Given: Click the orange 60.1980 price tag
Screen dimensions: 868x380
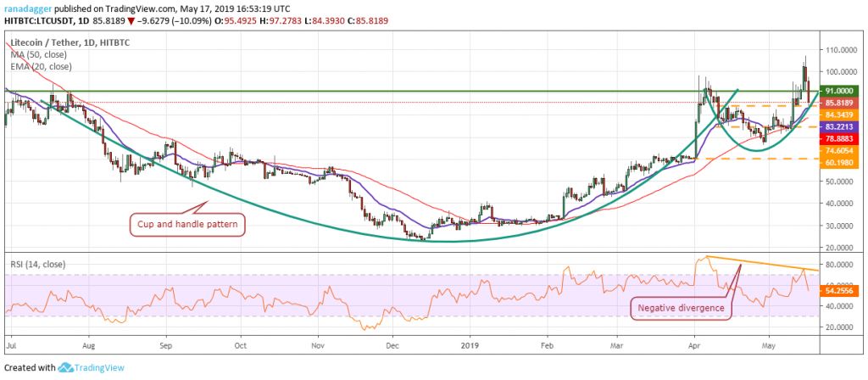Looking at the screenshot, I should pos(837,162).
